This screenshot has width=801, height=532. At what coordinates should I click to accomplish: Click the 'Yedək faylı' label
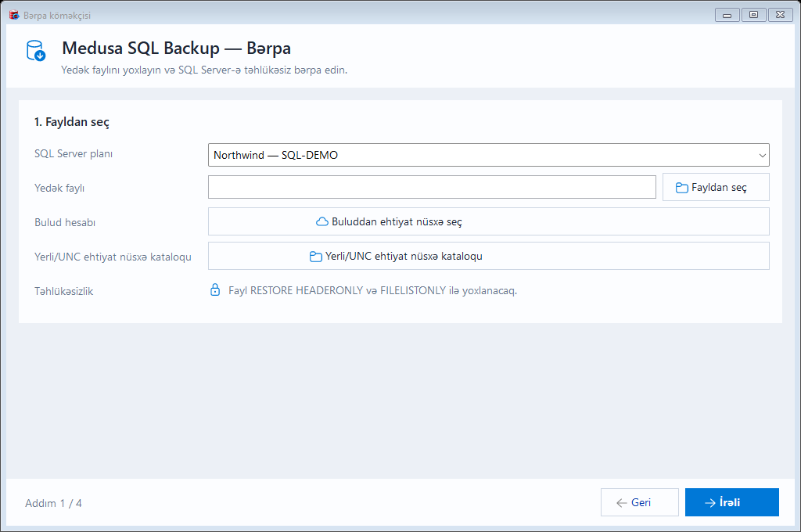59,188
